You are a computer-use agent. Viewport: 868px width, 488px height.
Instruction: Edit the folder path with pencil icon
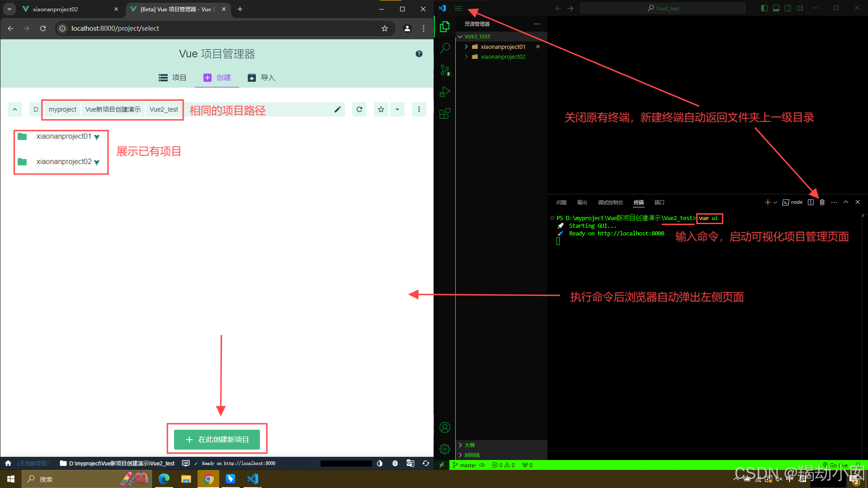[x=337, y=109]
